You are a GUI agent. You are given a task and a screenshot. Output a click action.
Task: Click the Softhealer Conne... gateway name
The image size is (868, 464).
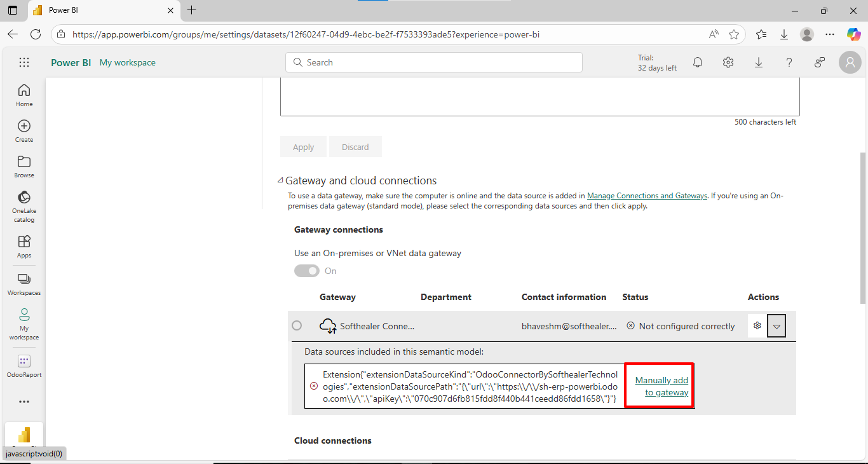377,326
